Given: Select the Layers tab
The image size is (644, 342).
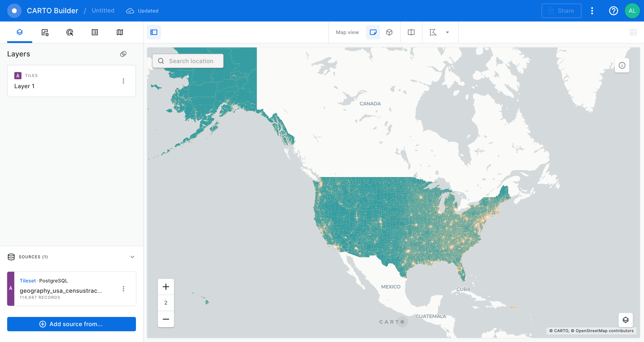Looking at the screenshot, I should click(19, 32).
